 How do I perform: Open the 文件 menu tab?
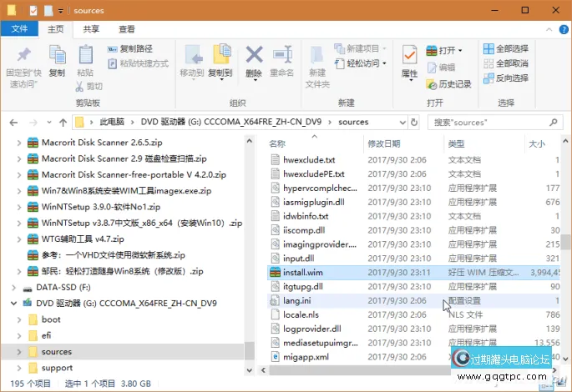pyautogui.click(x=19, y=29)
